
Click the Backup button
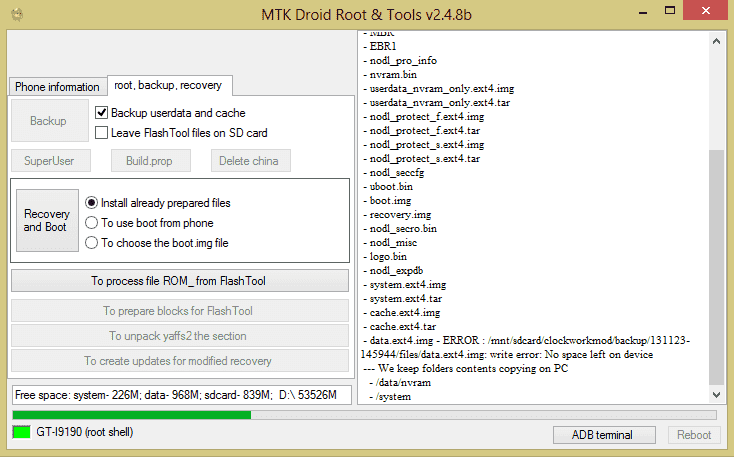click(x=50, y=121)
